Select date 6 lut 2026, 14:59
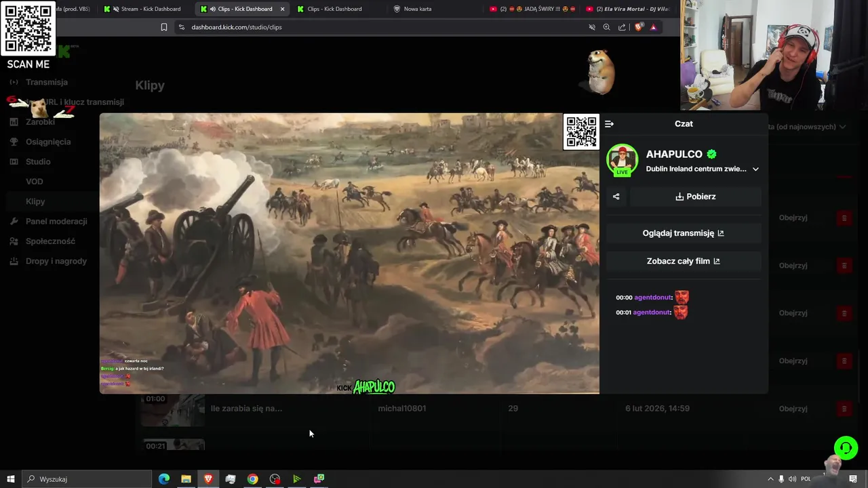Screen dimensions: 868x488 pos(657,409)
